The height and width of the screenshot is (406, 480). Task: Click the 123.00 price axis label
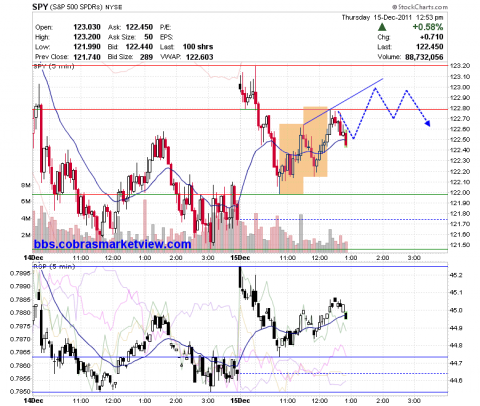(460, 87)
